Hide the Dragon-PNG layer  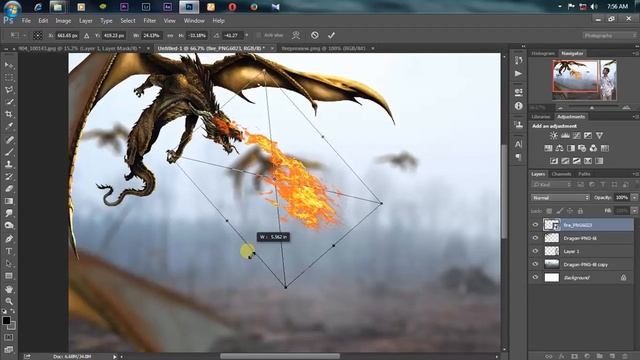point(536,238)
